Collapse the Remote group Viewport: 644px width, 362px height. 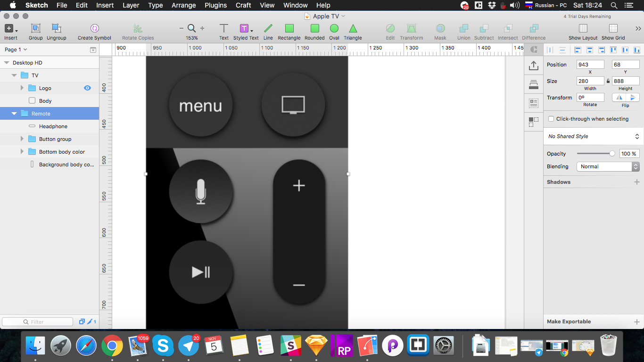14,114
